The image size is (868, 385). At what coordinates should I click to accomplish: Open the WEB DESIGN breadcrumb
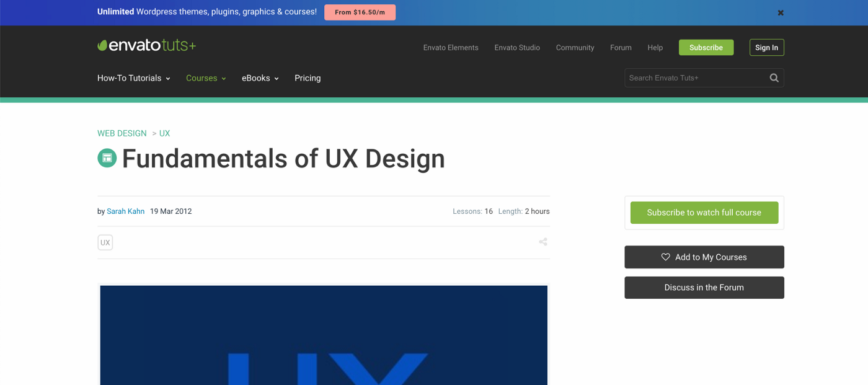point(122,133)
